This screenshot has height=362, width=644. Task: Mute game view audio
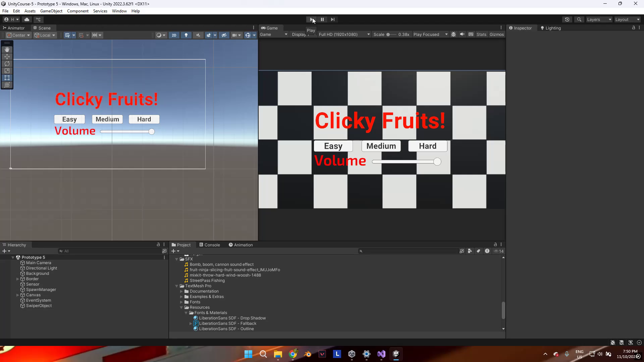click(462, 34)
